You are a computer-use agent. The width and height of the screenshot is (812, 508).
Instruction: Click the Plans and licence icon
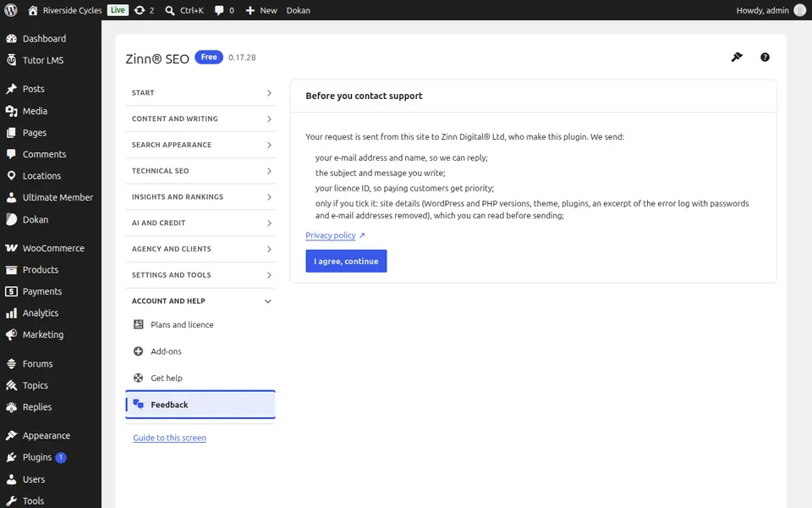pyautogui.click(x=138, y=324)
